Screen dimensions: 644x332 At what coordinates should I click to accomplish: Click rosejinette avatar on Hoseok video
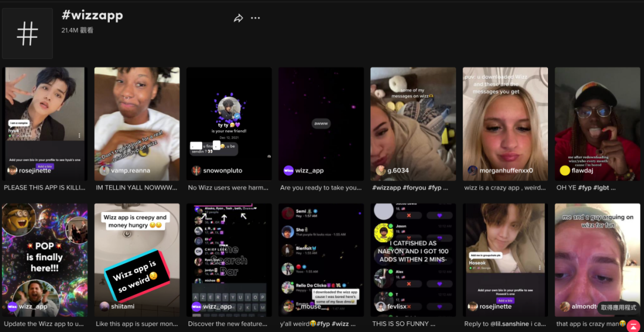[472, 306]
